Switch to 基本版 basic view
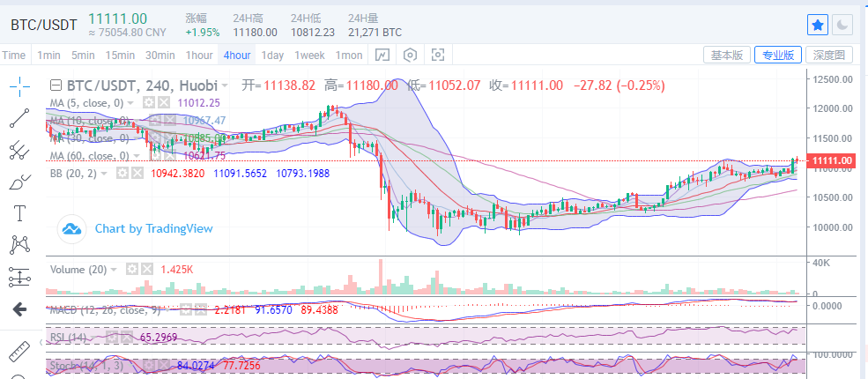The width and height of the screenshot is (868, 379). click(727, 55)
